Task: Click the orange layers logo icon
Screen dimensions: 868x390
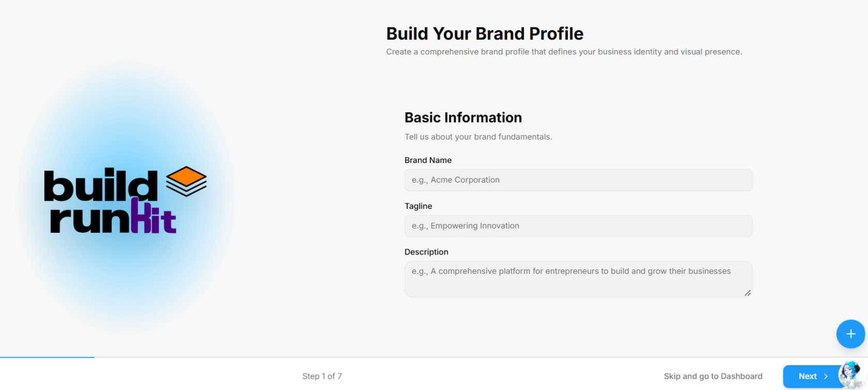Action: (x=186, y=181)
